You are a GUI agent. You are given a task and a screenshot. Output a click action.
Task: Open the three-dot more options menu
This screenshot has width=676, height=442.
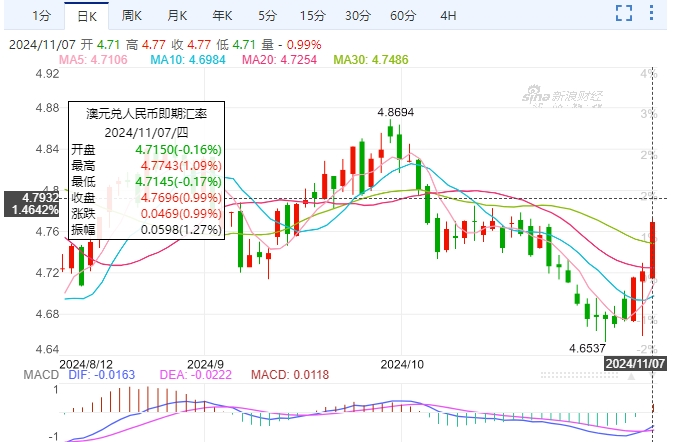656,13
